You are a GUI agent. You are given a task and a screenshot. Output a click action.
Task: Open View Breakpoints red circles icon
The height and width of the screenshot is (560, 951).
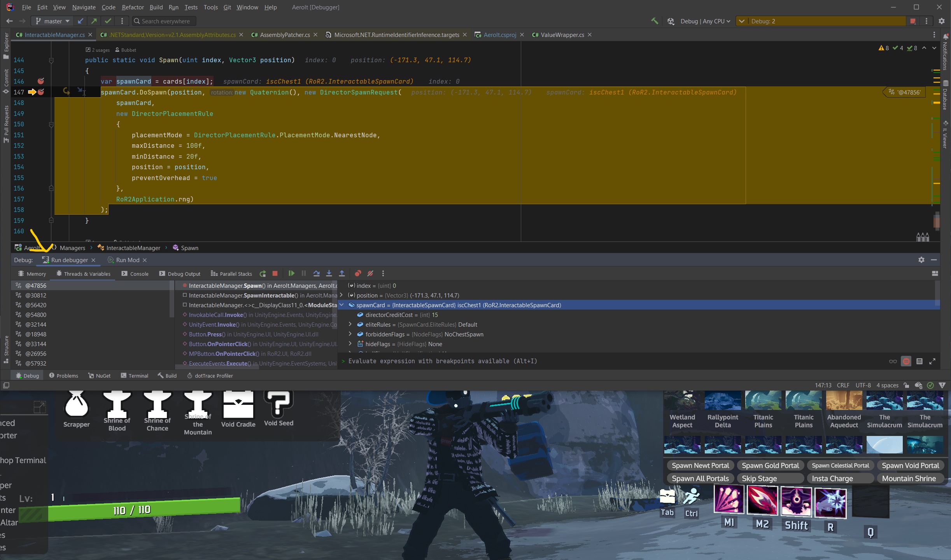[358, 273]
